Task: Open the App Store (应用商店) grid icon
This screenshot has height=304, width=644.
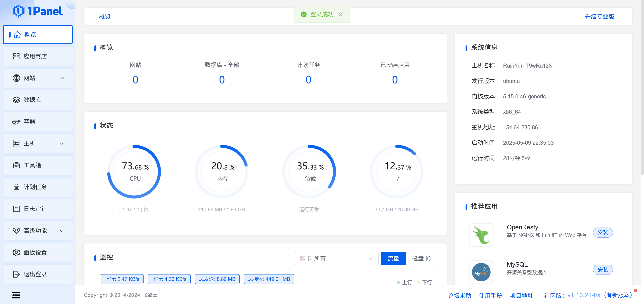Action: click(x=16, y=56)
